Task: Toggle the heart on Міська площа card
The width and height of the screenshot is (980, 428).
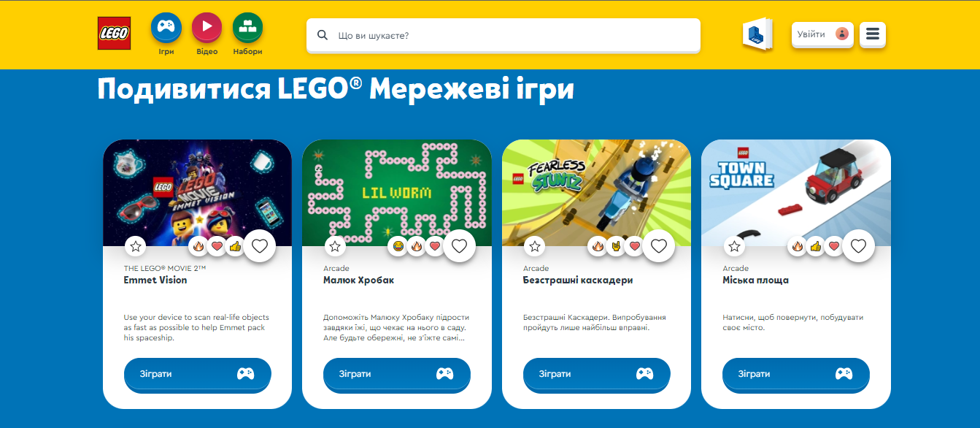Action: (x=858, y=246)
